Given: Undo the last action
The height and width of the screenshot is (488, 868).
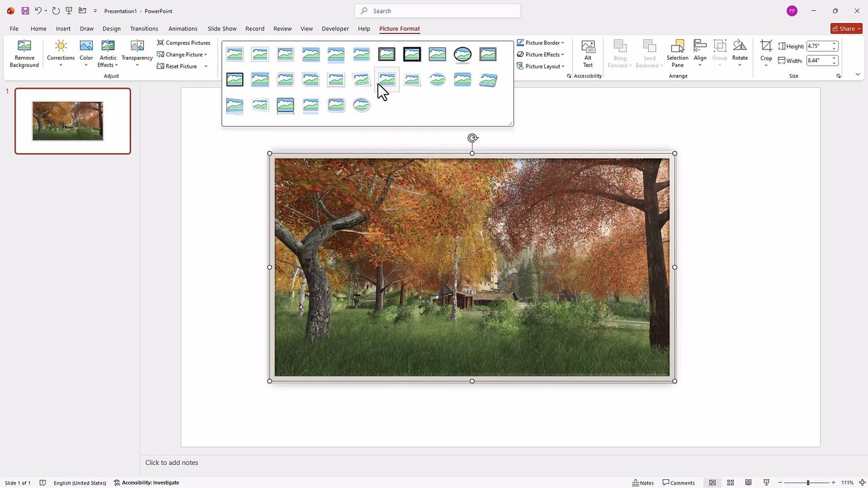Looking at the screenshot, I should click(38, 11).
